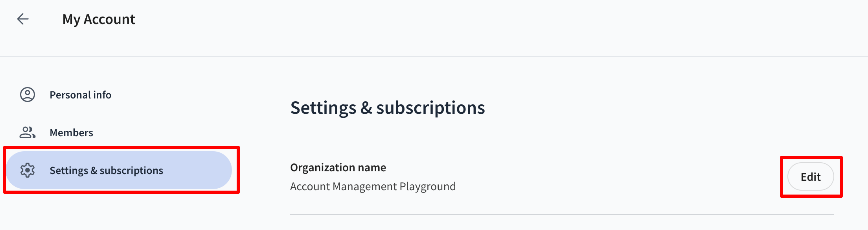
Task: Click the Members text label
Action: pyautogui.click(x=72, y=133)
